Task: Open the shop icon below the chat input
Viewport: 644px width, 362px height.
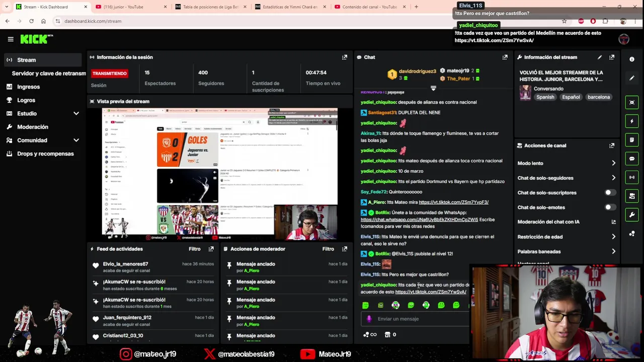Action: 387,335
